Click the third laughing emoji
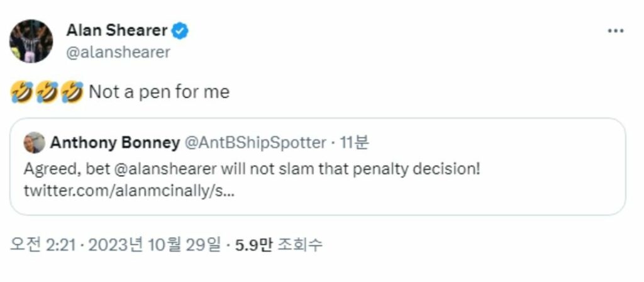644x282 pixels. pos(73,93)
